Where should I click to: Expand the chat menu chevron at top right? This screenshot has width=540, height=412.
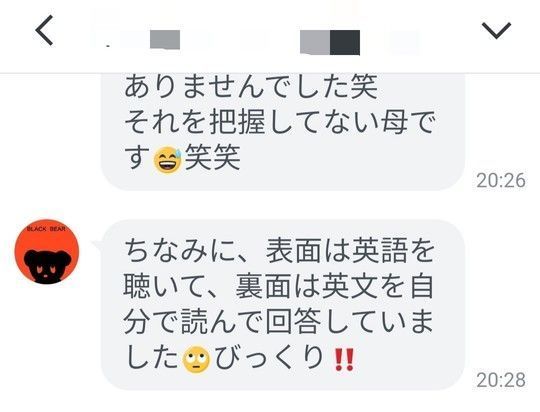pos(496,31)
